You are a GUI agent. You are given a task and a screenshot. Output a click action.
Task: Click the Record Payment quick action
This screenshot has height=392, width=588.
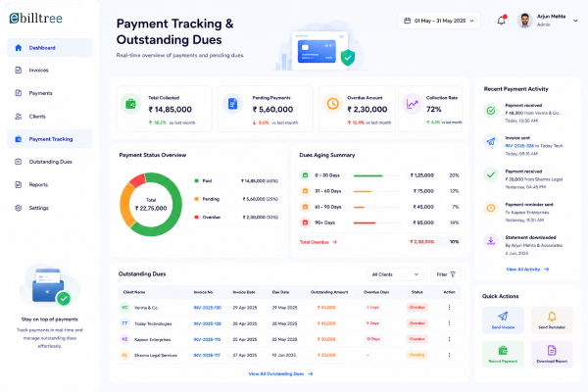coord(503,354)
